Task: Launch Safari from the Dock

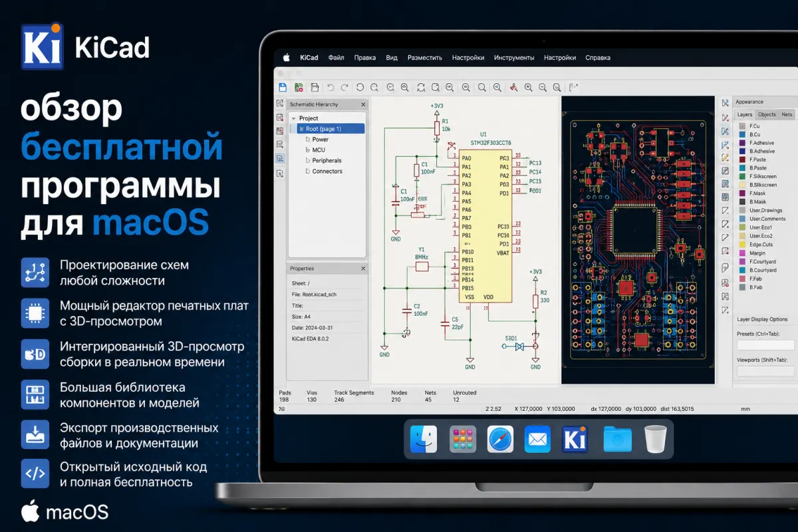Action: (x=500, y=440)
